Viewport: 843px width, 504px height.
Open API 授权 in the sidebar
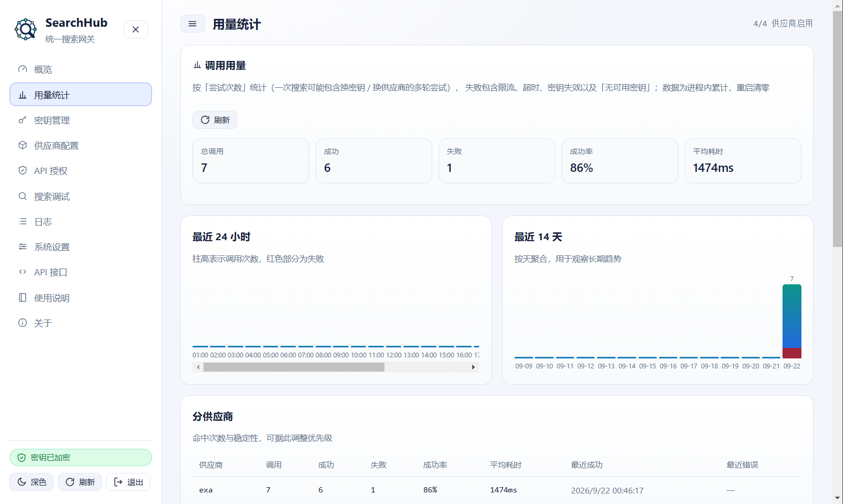pyautogui.click(x=80, y=171)
